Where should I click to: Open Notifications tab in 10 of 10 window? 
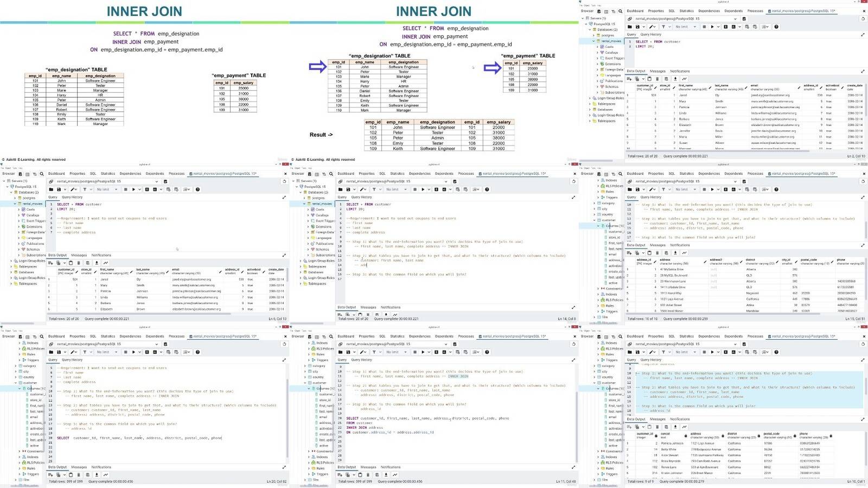680,245
